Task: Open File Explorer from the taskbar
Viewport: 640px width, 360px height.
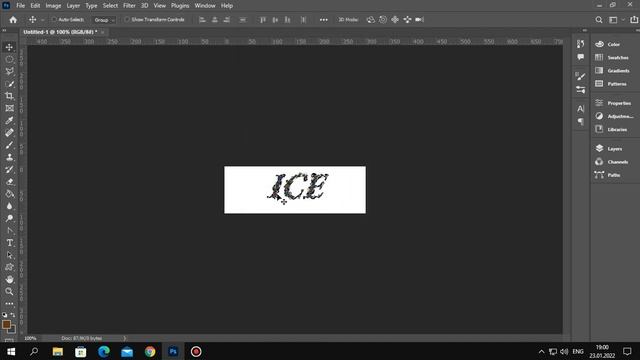Action: click(58, 351)
